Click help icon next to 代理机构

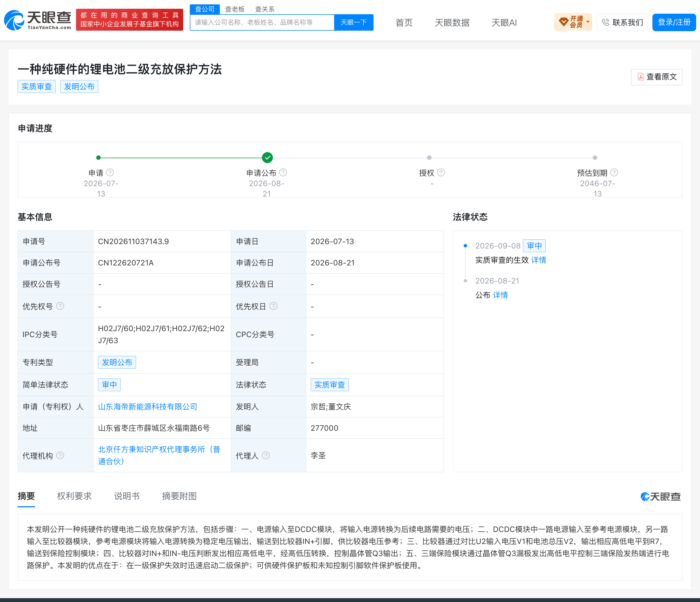point(60,456)
